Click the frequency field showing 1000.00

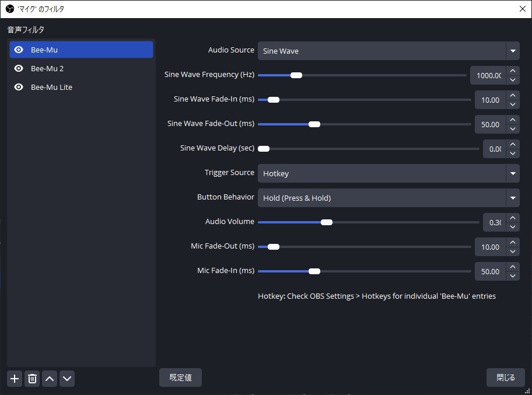488,75
